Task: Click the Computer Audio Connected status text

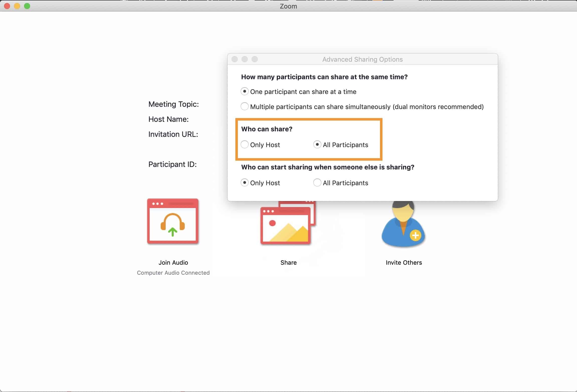Action: click(173, 273)
